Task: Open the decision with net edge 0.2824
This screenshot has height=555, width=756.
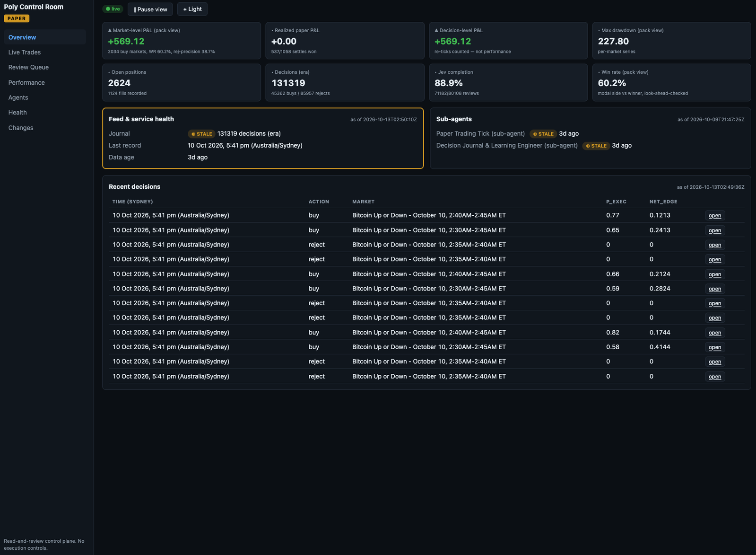Action: click(x=715, y=289)
